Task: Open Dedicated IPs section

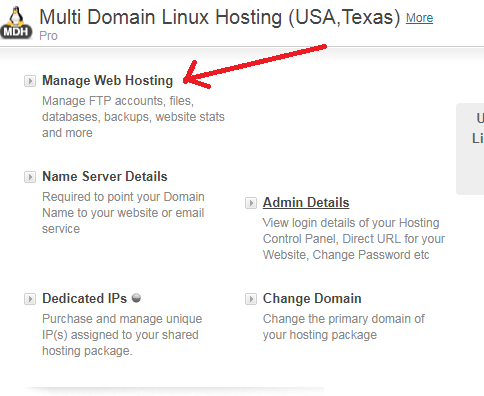Action: click(85, 298)
